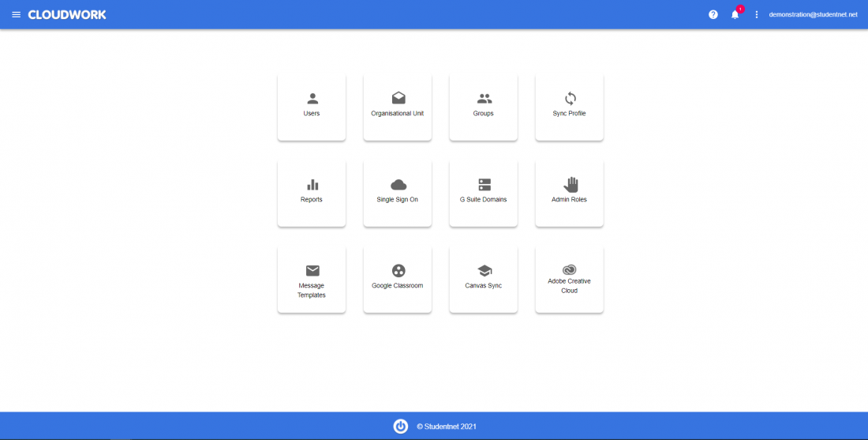
Task: Open the Organisational Unit tile
Action: [398, 107]
